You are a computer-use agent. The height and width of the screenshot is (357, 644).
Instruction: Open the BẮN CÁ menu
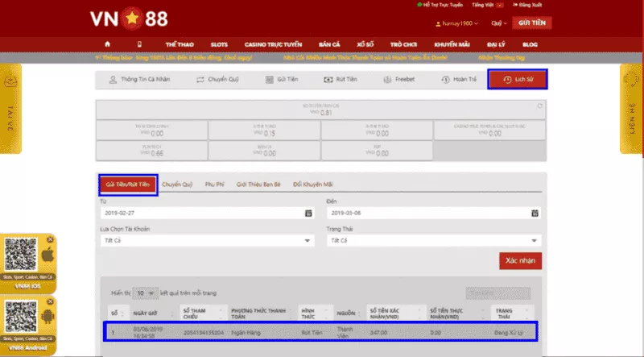(329, 44)
